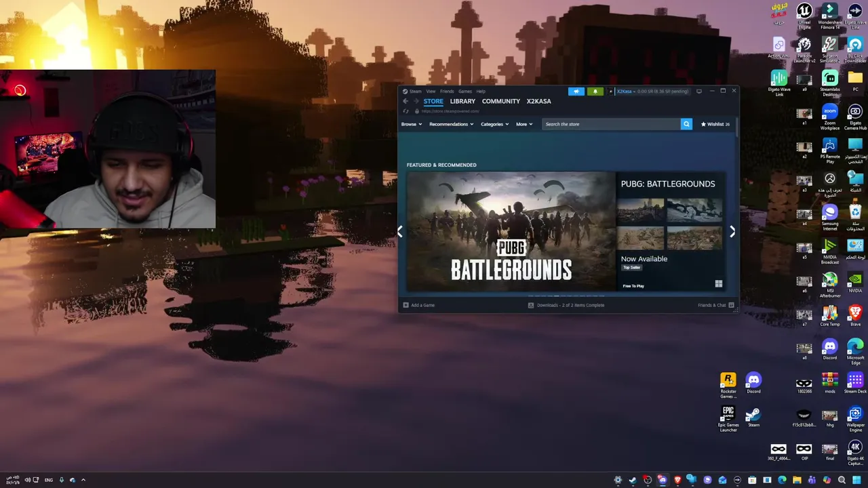This screenshot has width=868, height=488.
Task: Open Elgato 4K Capture shortcut
Action: click(x=855, y=453)
